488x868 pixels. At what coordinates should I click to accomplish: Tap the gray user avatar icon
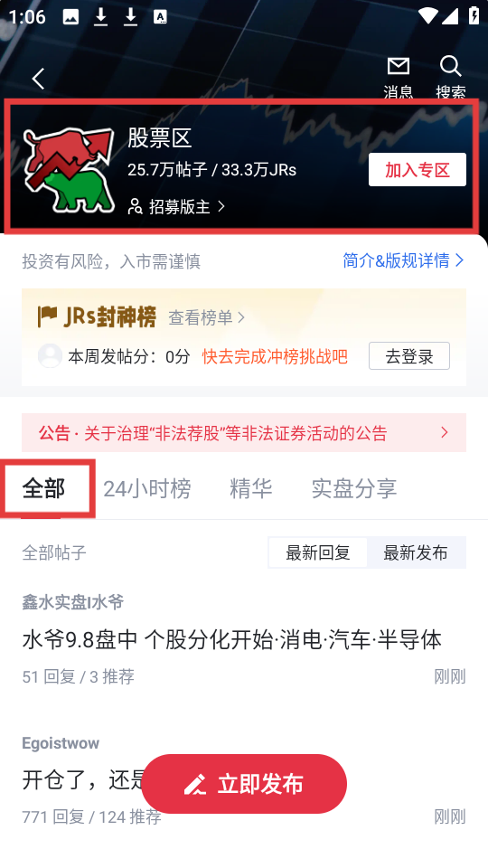(x=50, y=355)
